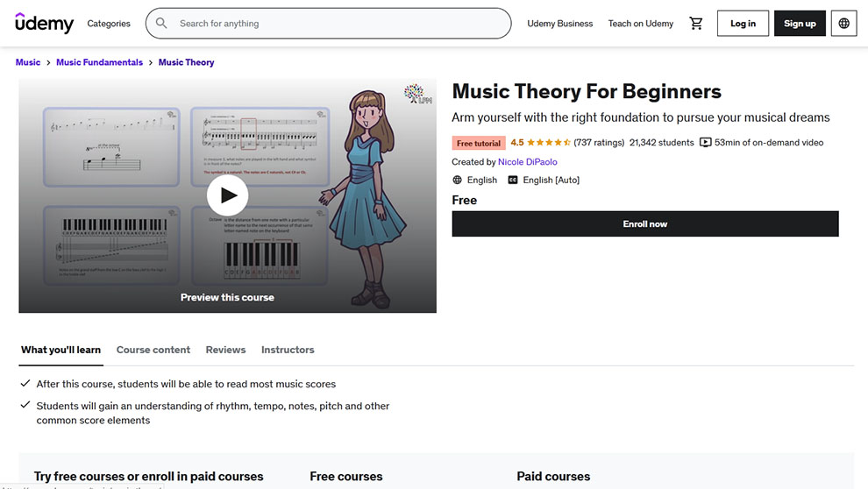Click the Music Theory For Beginners title

(x=587, y=91)
